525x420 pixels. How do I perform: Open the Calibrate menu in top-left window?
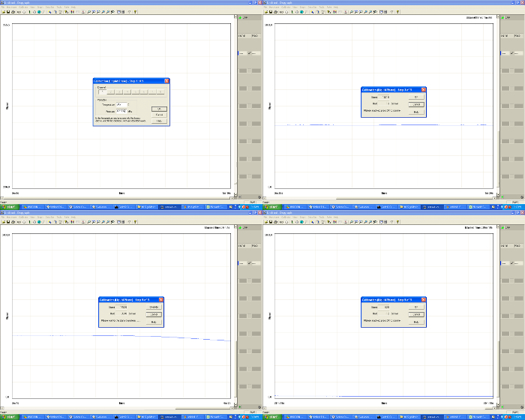23,7
